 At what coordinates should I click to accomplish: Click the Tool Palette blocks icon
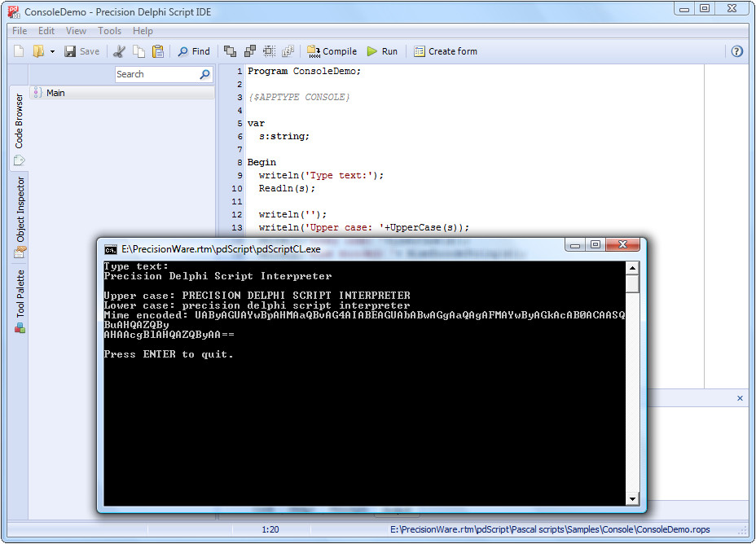20,329
